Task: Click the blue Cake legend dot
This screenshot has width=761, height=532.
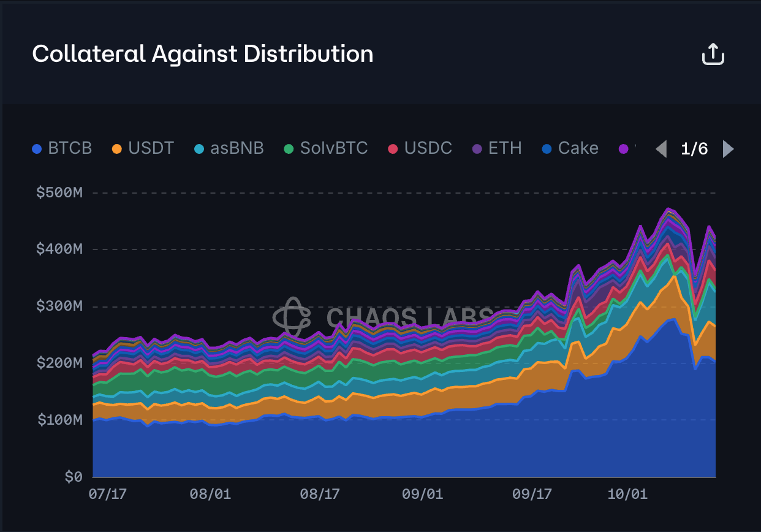Action: (x=547, y=149)
